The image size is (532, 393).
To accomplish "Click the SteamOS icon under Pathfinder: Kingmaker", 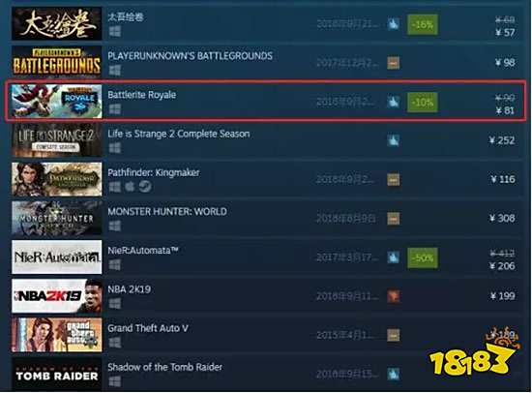I will point(145,187).
